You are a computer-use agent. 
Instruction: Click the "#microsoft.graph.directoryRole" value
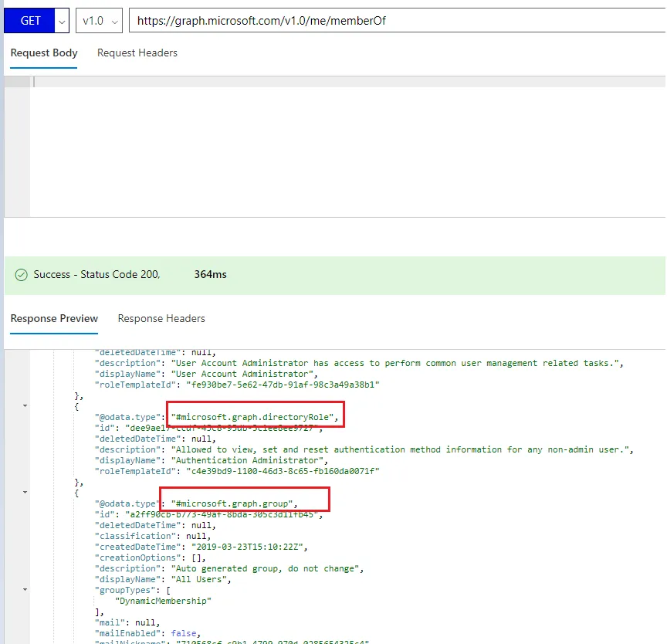click(x=252, y=417)
